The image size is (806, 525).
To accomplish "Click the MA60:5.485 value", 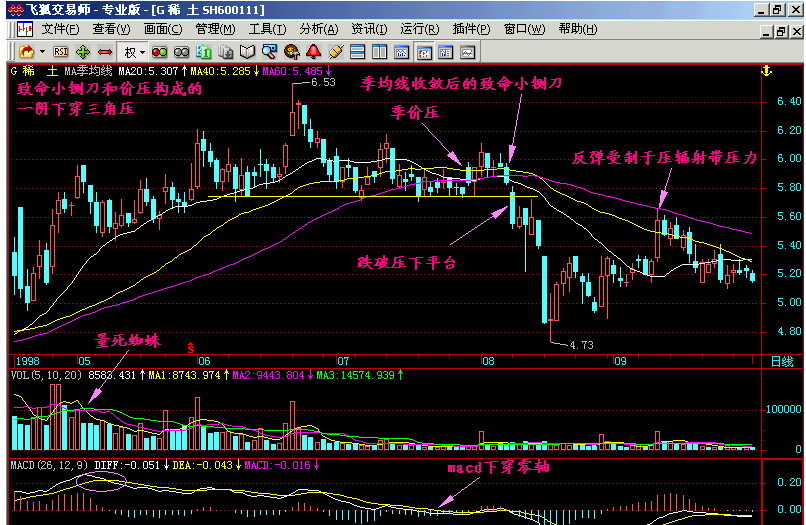I will pos(292,71).
